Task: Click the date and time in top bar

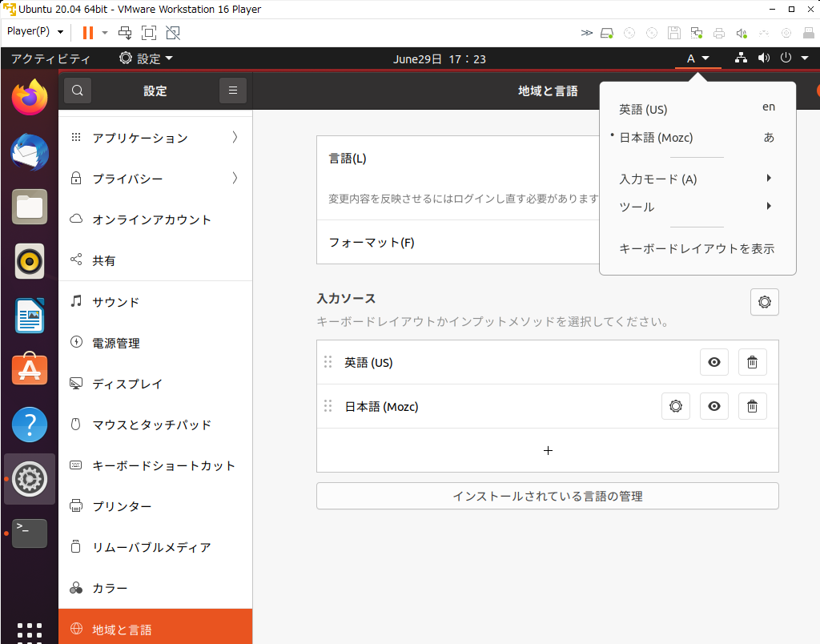Action: [440, 59]
